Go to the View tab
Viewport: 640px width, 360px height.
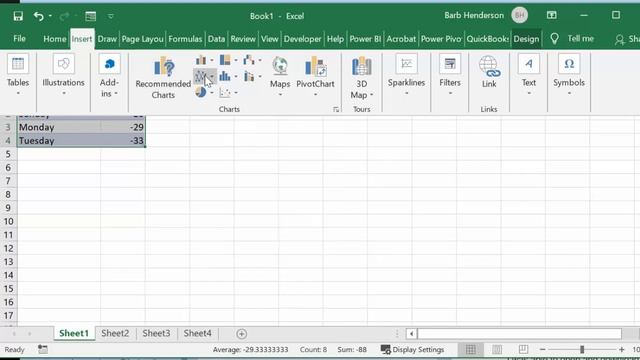click(x=269, y=39)
